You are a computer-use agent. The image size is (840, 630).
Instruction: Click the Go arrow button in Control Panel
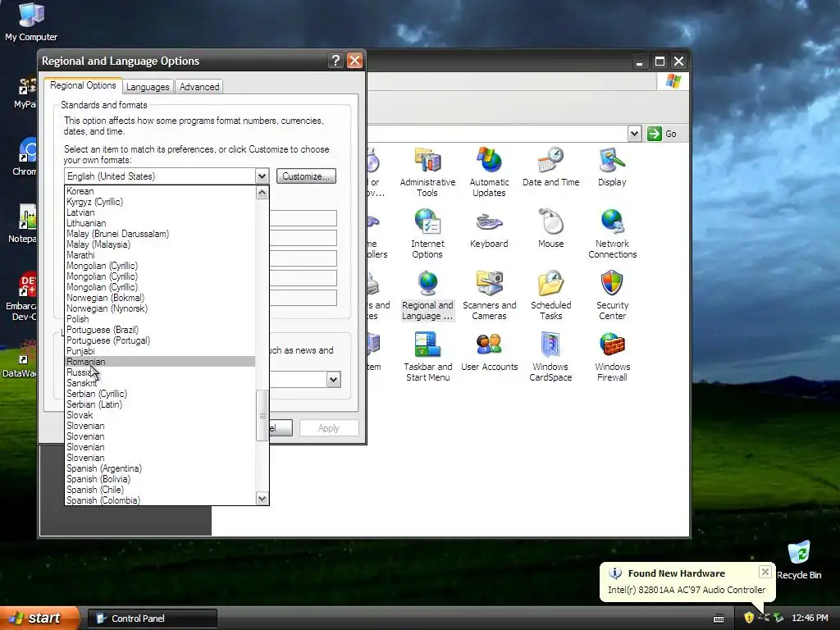coord(654,134)
